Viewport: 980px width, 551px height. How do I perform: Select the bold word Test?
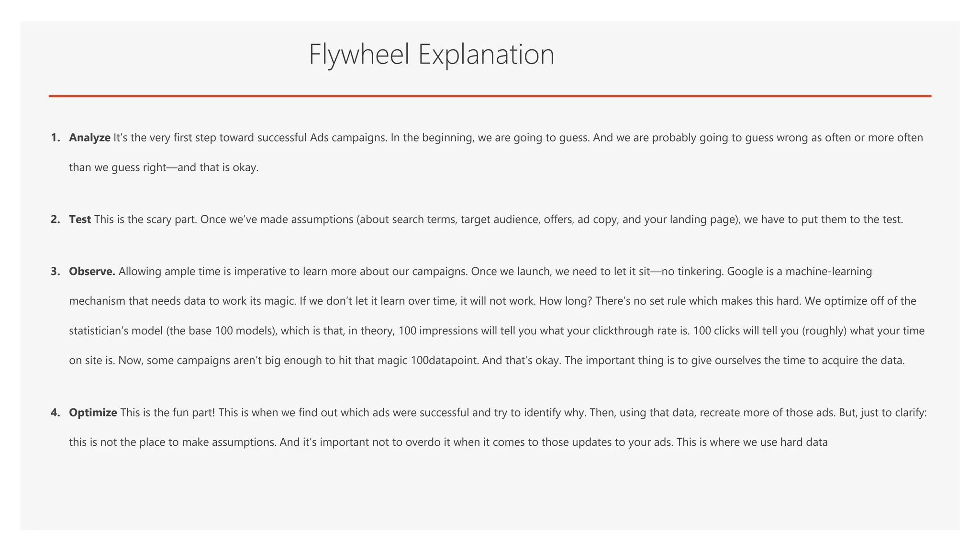coord(80,220)
